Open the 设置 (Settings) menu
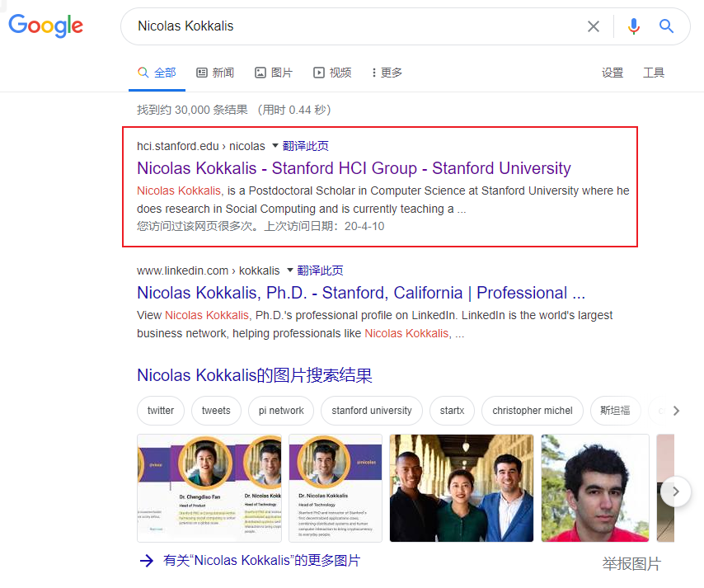 click(612, 73)
